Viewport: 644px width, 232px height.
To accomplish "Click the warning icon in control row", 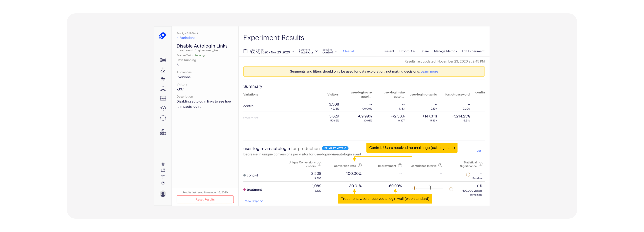I will 468,175.
